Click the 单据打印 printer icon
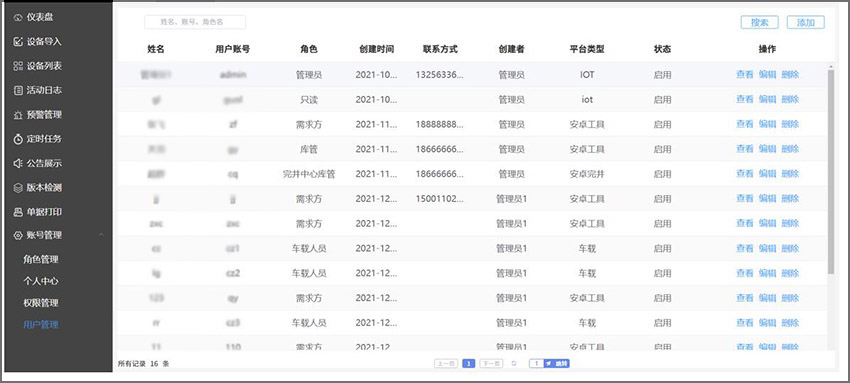The height and width of the screenshot is (383, 850). [18, 212]
